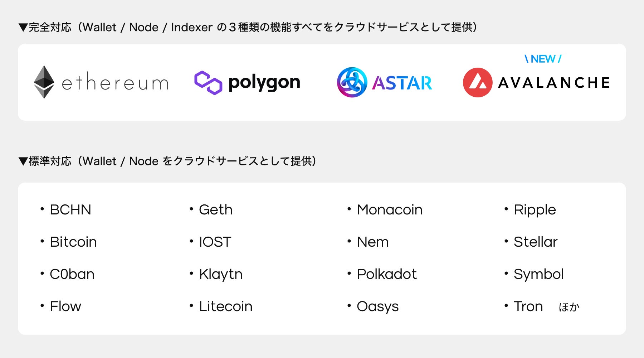Click the Ethereum diamond logo icon
Image resolution: width=644 pixels, height=358 pixels.
click(44, 82)
